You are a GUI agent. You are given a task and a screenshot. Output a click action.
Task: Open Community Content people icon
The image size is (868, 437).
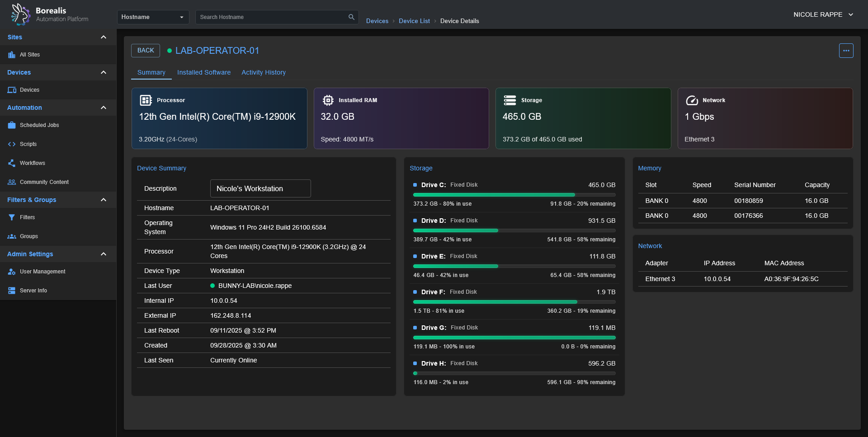point(12,182)
